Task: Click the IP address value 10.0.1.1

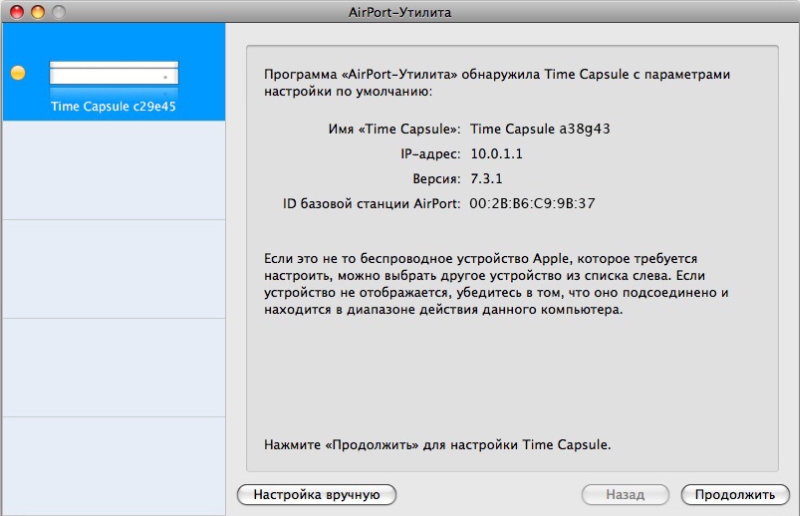Action: point(497,154)
